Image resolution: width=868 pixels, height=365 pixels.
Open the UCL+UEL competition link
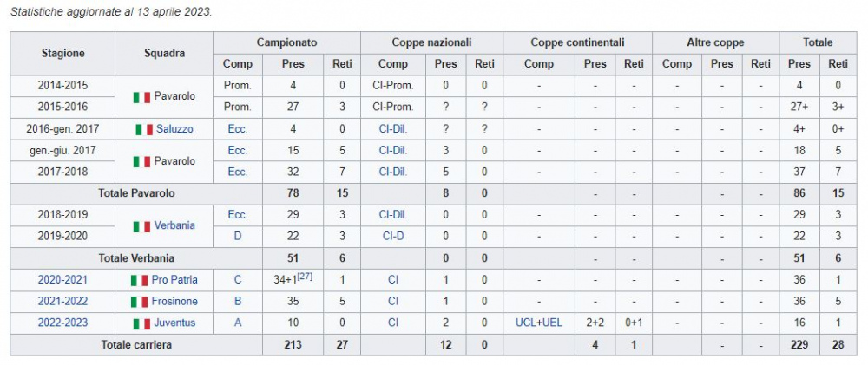coord(539,323)
